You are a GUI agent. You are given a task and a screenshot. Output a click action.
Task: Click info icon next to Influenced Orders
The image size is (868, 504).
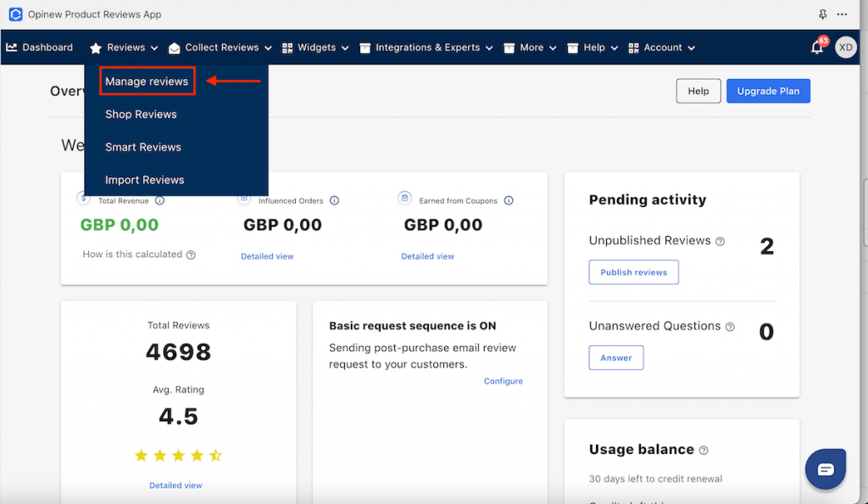click(334, 201)
